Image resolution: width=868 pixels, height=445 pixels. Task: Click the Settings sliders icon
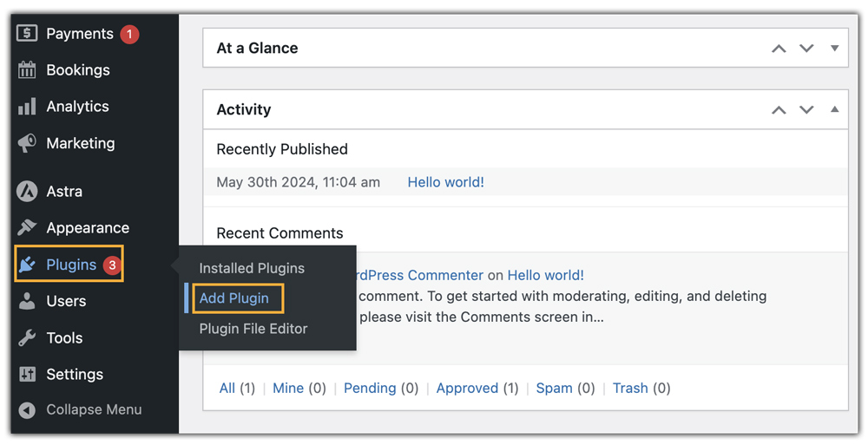pos(27,374)
